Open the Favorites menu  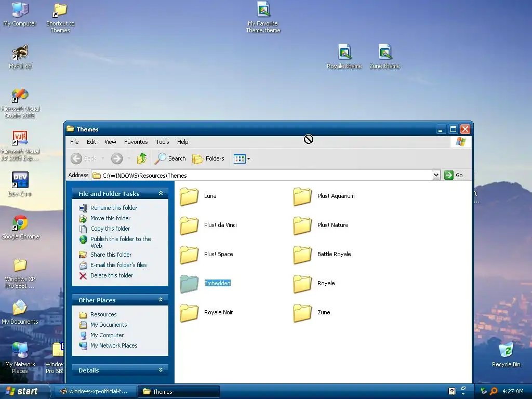click(136, 142)
